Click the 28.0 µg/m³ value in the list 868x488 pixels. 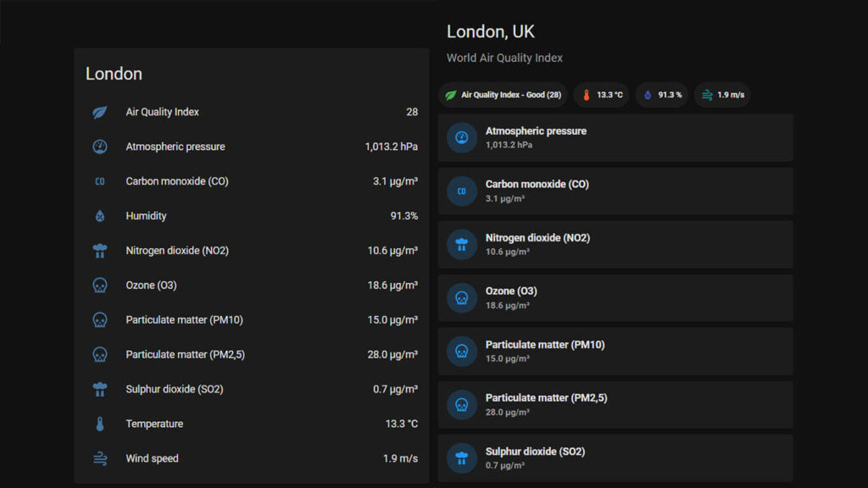pyautogui.click(x=392, y=355)
